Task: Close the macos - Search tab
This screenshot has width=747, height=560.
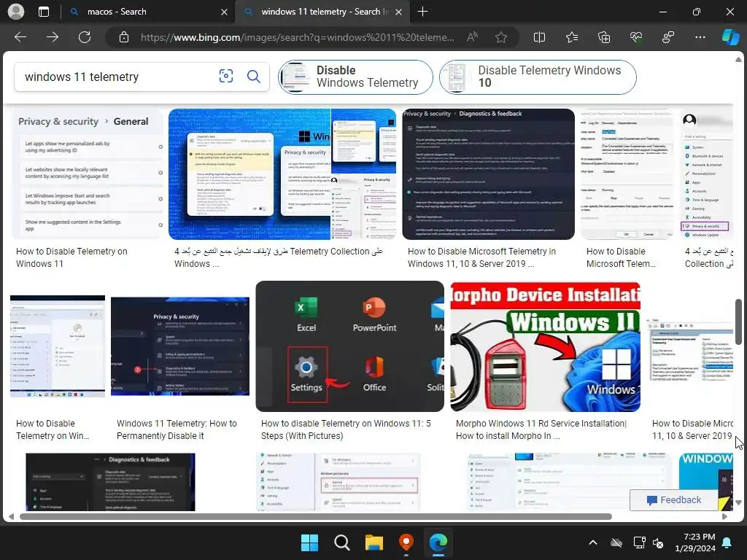Action: pos(224,12)
